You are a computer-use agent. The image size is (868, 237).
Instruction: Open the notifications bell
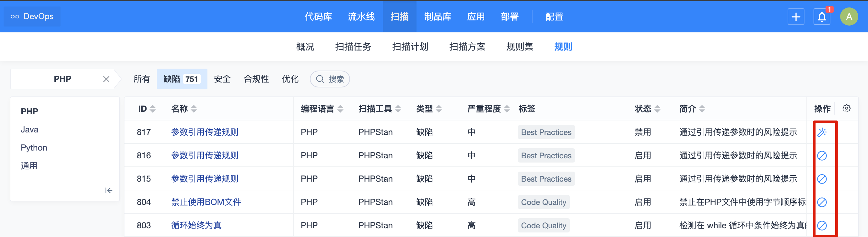pyautogui.click(x=822, y=17)
